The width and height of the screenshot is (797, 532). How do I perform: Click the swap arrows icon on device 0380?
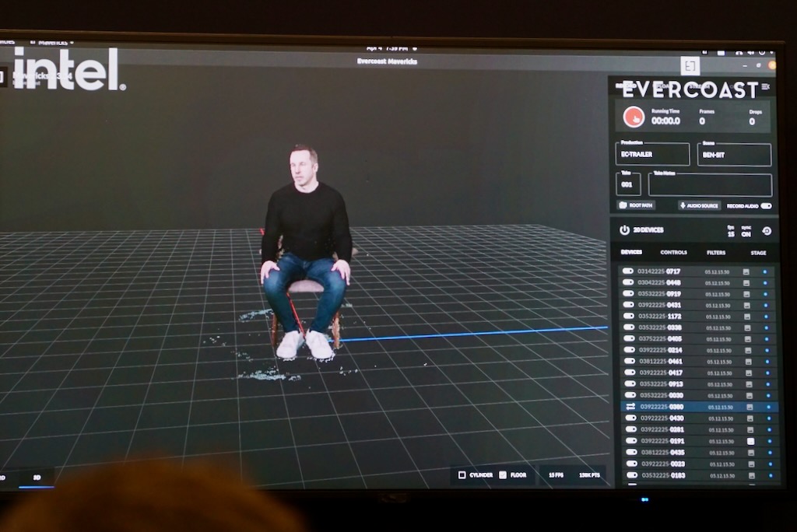click(630, 406)
